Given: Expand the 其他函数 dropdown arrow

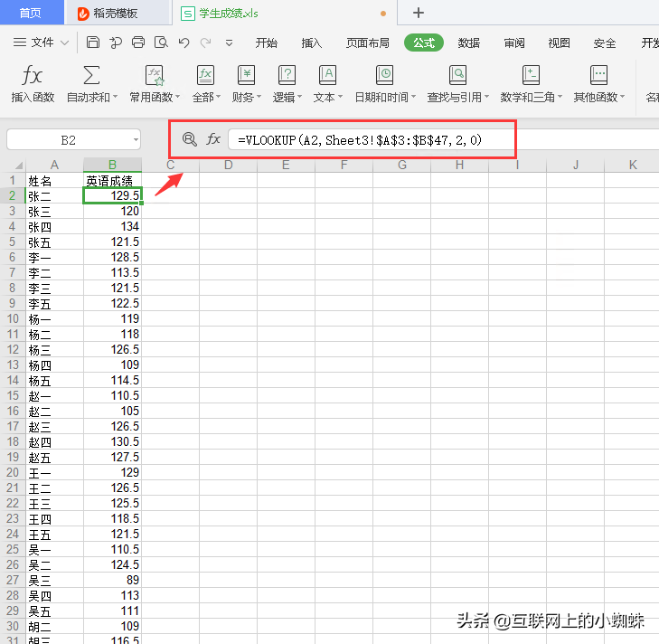Looking at the screenshot, I should (623, 97).
